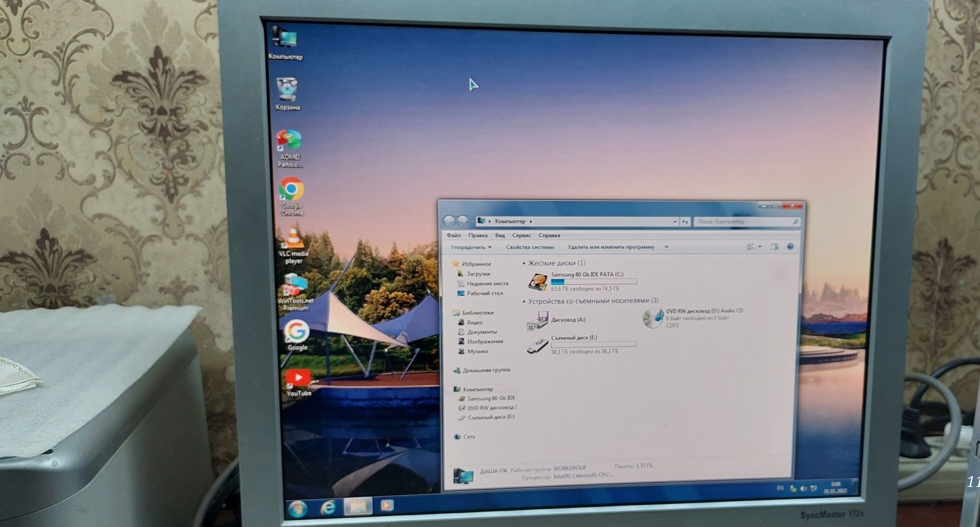
Task: Click the Back navigation button in Explorer
Action: 449,221
